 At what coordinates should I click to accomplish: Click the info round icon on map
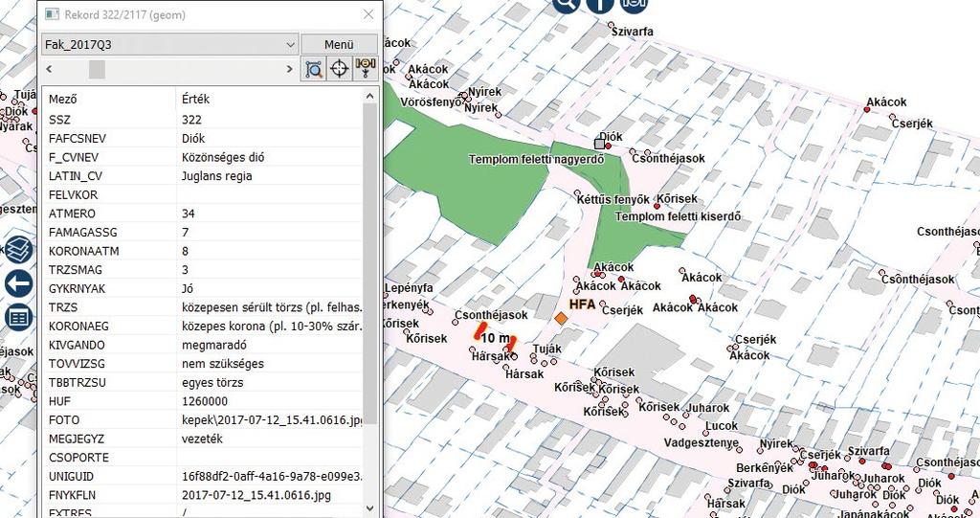click(x=599, y=5)
